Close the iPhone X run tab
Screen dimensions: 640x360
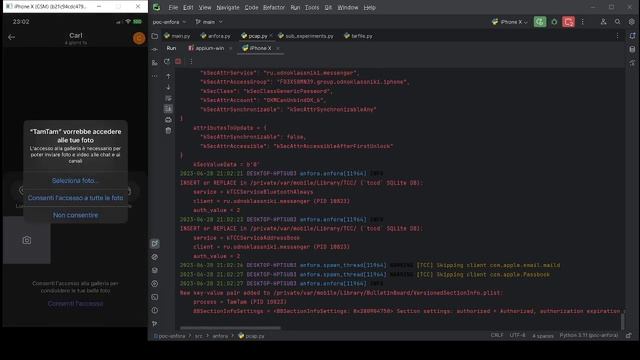(x=278, y=48)
